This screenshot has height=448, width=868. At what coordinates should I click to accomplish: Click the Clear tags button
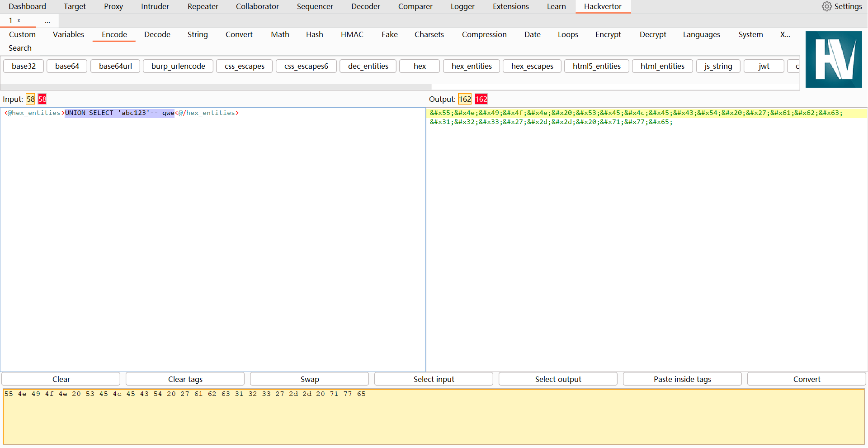coord(185,379)
